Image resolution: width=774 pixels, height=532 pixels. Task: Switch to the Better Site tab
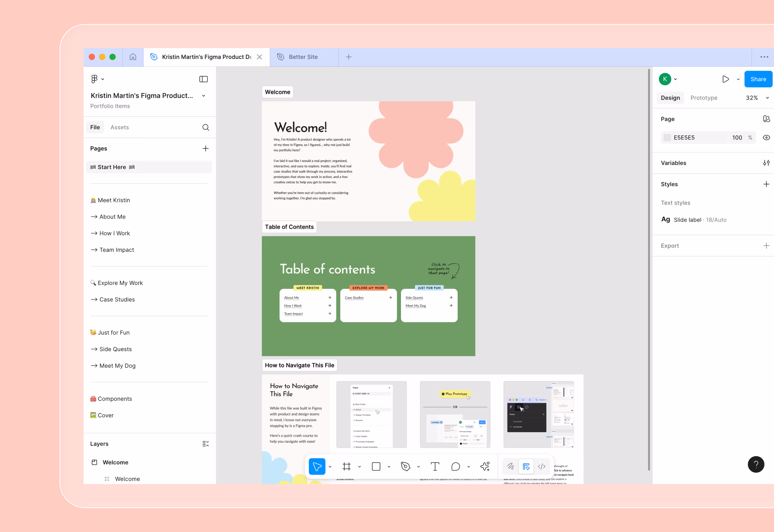(304, 57)
